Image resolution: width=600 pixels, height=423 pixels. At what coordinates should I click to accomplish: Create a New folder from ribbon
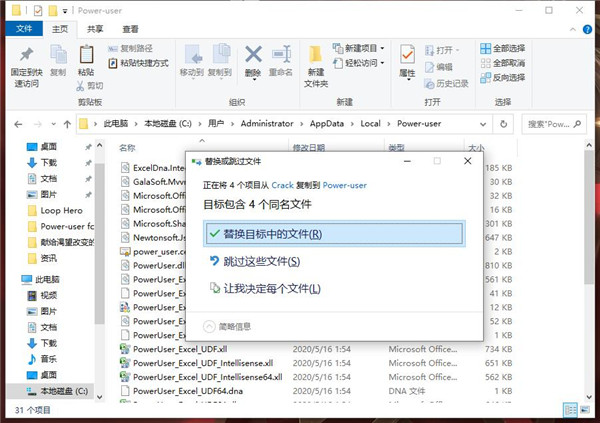(x=316, y=67)
